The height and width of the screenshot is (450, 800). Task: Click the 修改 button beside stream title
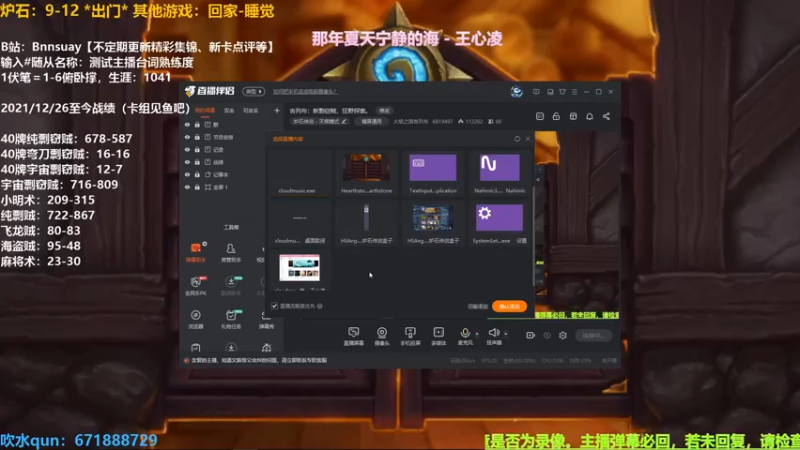[384, 111]
